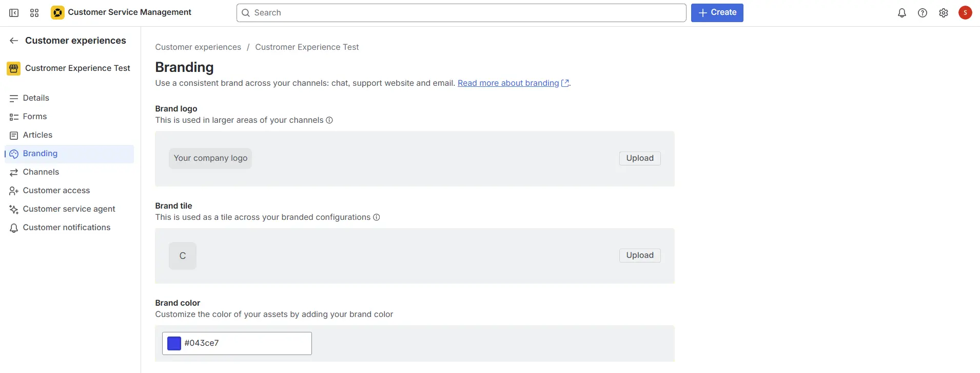Image resolution: width=980 pixels, height=373 pixels.
Task: Click the Customer Service Management logo
Action: [x=57, y=13]
